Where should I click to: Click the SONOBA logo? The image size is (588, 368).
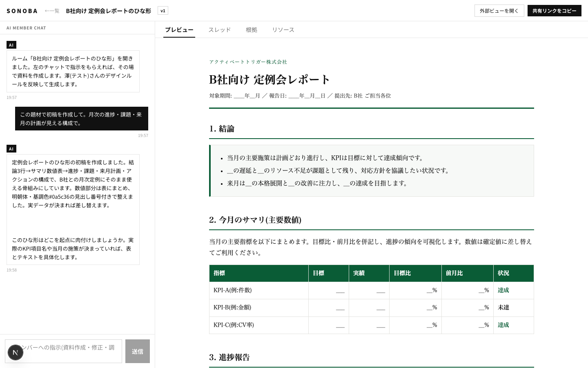pos(22,11)
